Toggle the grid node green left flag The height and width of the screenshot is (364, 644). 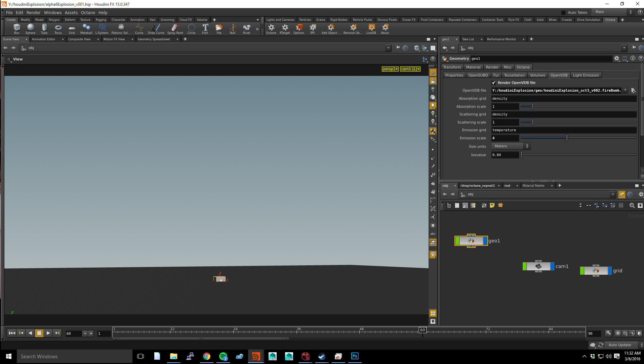(x=582, y=271)
